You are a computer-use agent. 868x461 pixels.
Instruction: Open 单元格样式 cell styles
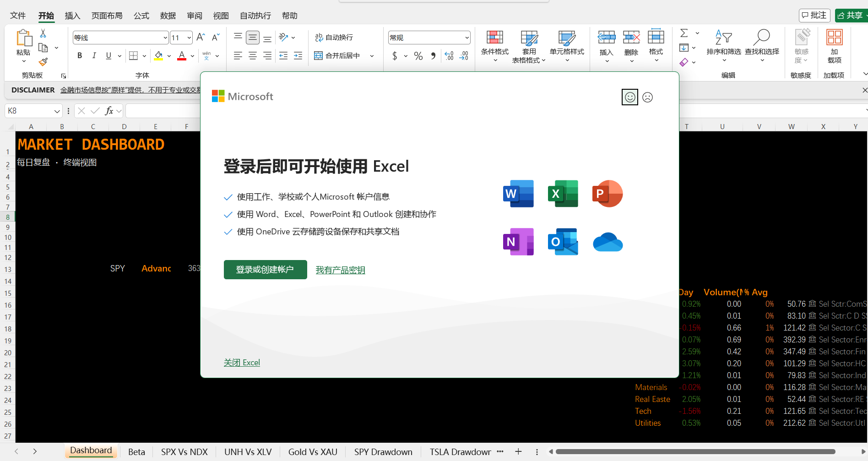[x=567, y=46]
